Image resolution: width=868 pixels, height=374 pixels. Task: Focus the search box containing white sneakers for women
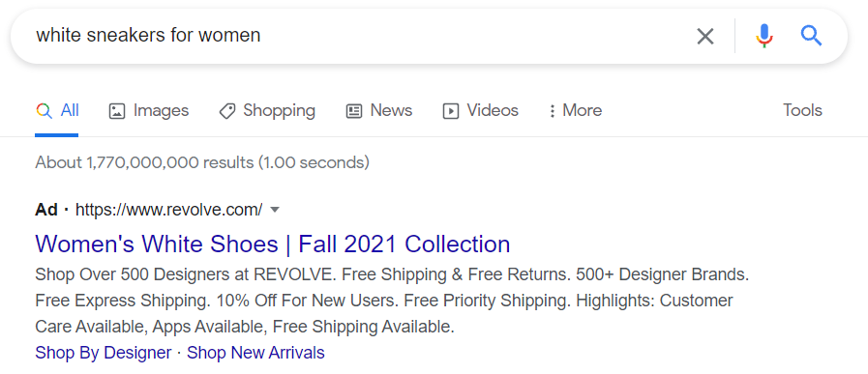tap(354, 36)
